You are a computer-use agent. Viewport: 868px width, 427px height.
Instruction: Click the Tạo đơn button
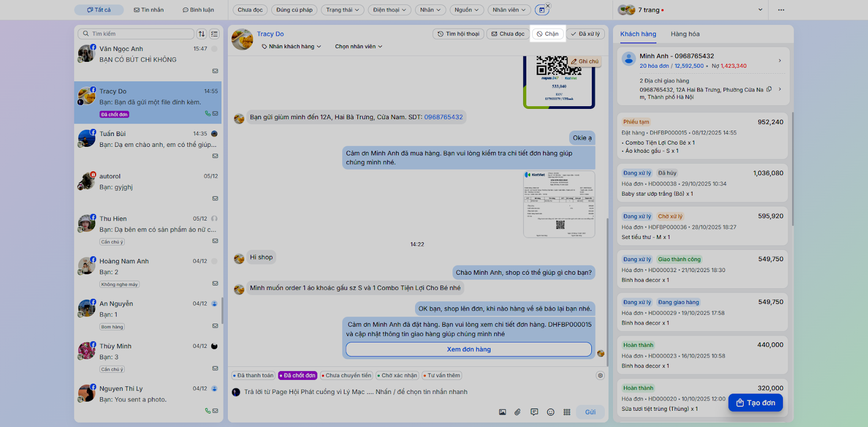coord(756,403)
